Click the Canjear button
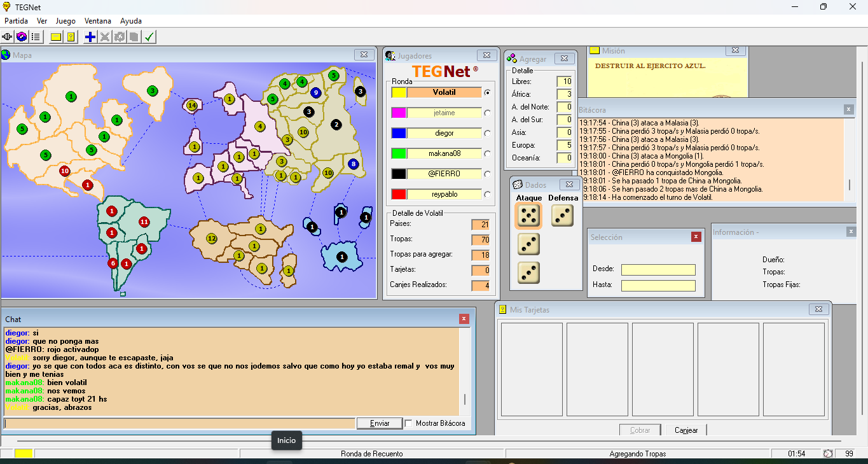Screen dimensions: 868x464 coord(686,430)
